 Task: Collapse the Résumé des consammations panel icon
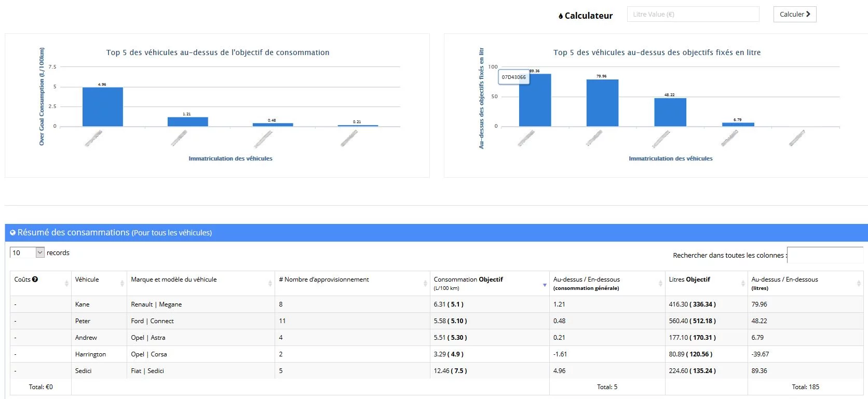[x=13, y=233]
